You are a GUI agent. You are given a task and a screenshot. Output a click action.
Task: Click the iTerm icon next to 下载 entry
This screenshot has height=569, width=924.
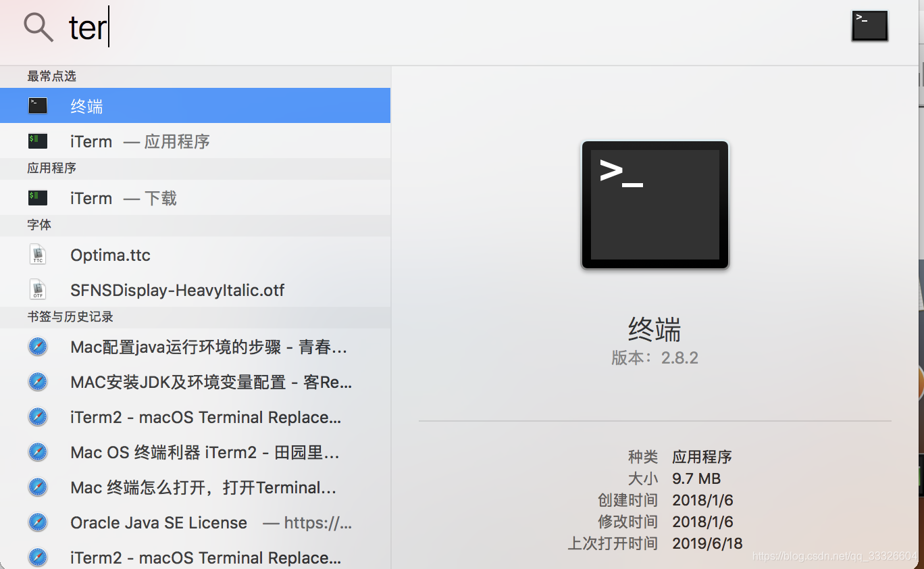38,198
